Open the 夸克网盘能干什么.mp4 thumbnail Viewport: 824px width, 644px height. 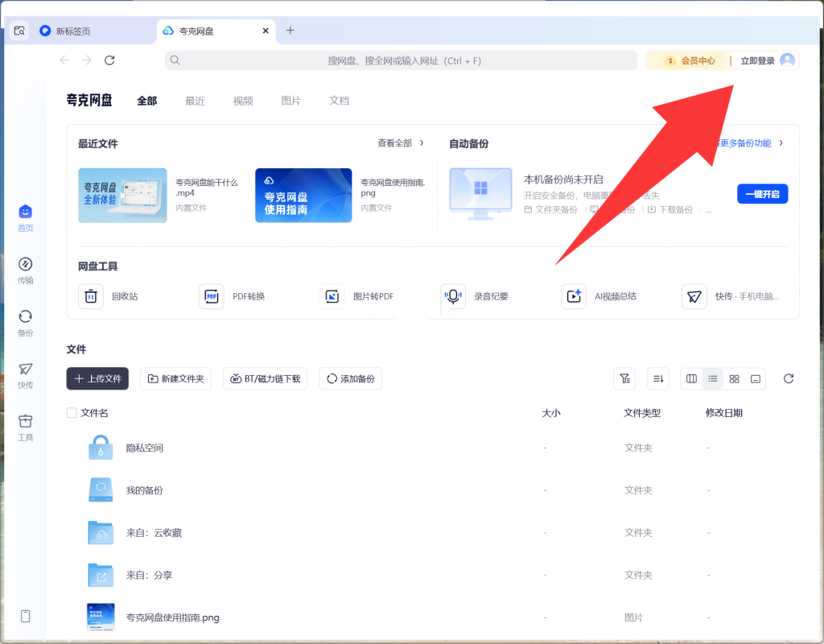coord(122,196)
